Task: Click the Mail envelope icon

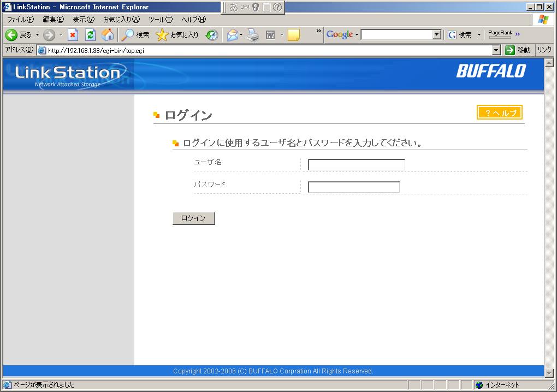Action: (x=232, y=35)
